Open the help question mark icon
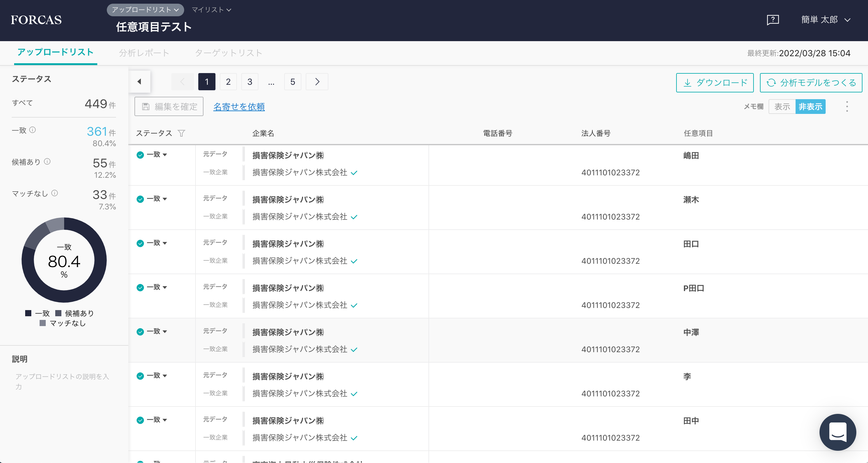The width and height of the screenshot is (868, 463). (x=773, y=20)
